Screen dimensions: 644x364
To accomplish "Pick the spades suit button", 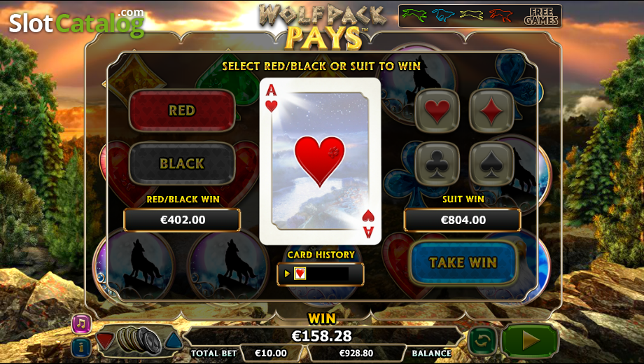I will click(491, 164).
